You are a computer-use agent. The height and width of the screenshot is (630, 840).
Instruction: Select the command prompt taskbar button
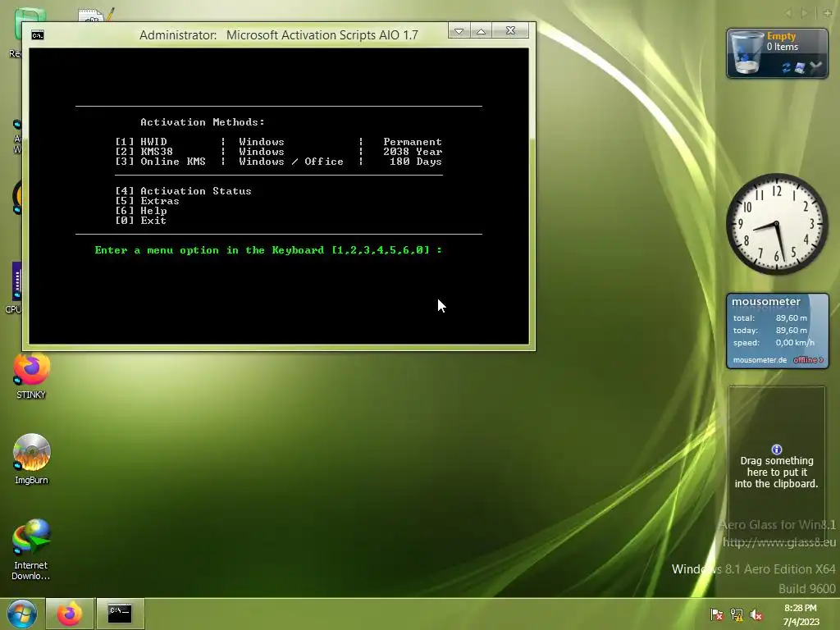point(120,614)
